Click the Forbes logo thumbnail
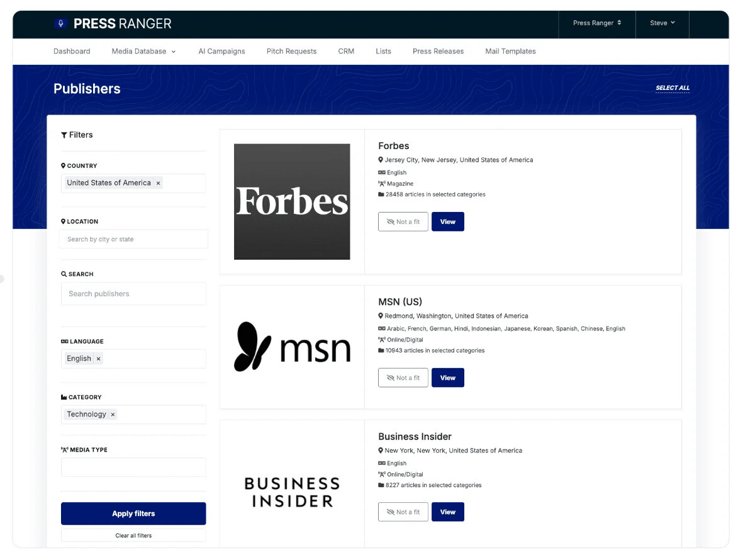Viewport: 743px width, 560px height. point(292,201)
